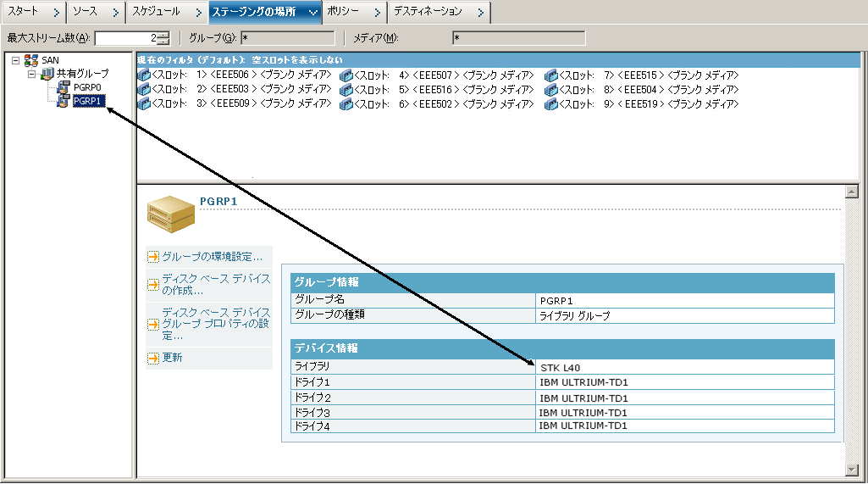Click arrow icon beside グループの環境設定
Viewport: 868px width, 484px height.
[153, 256]
